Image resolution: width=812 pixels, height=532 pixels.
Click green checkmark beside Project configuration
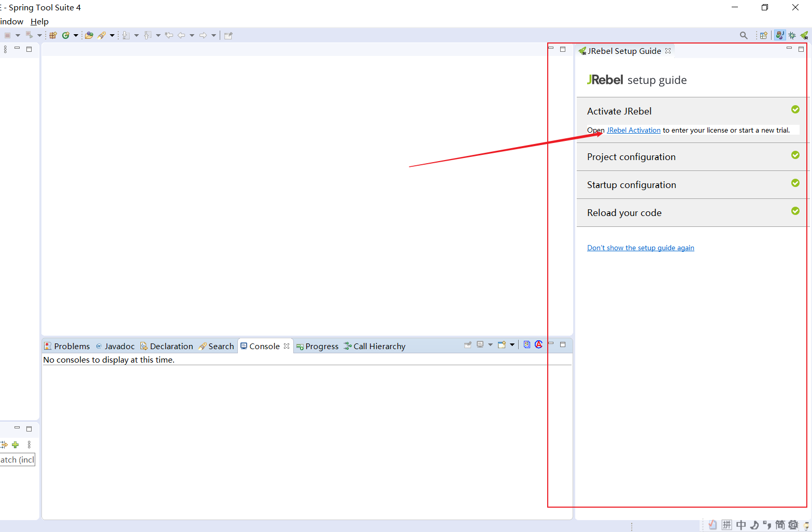[795, 155]
